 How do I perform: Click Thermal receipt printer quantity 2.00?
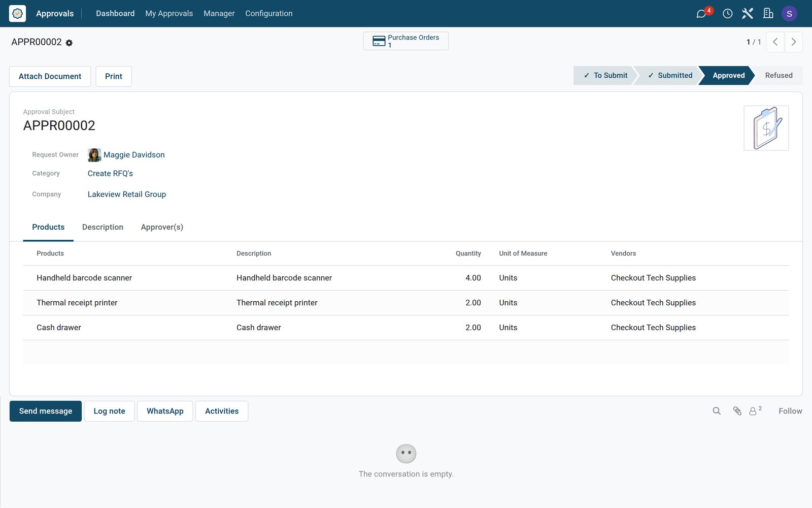pyautogui.click(x=473, y=303)
